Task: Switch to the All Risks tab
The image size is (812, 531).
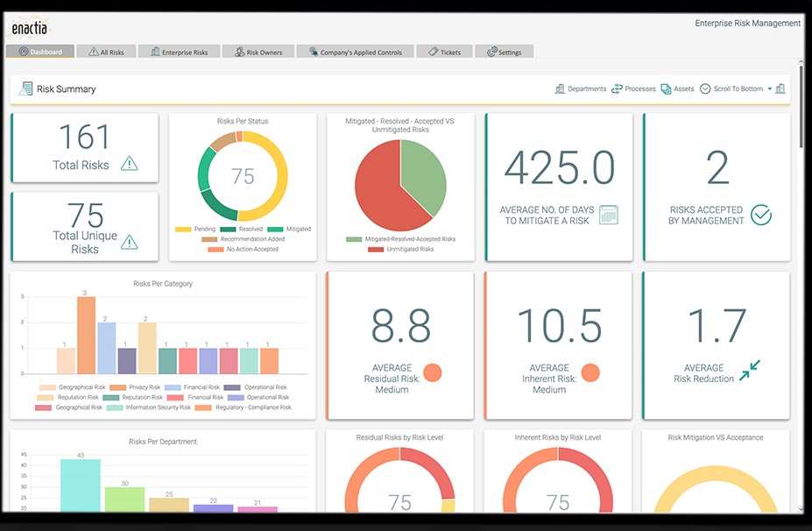Action: click(x=107, y=52)
